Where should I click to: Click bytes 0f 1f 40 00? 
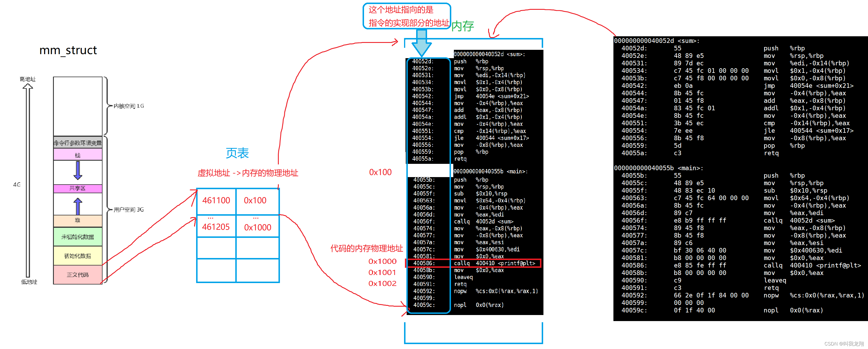coord(694,310)
